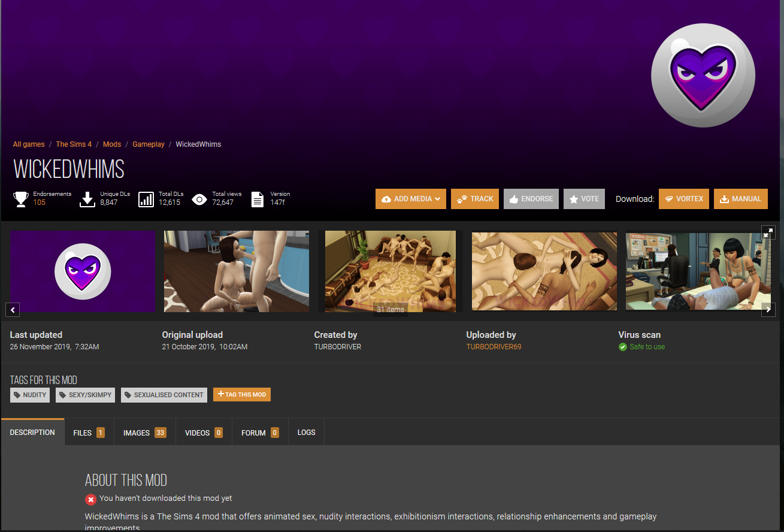
Task: Click the TAGS FOR THIS MOD heading
Action: (44, 380)
